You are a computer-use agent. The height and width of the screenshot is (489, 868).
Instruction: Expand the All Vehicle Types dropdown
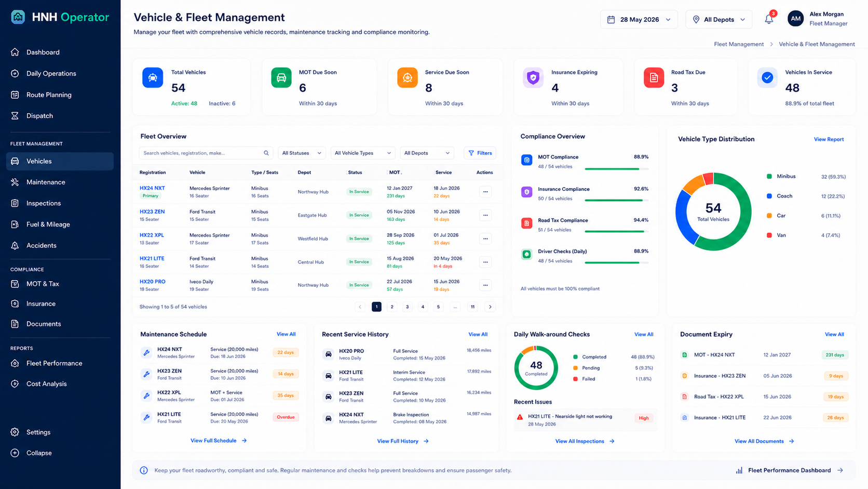[363, 153]
